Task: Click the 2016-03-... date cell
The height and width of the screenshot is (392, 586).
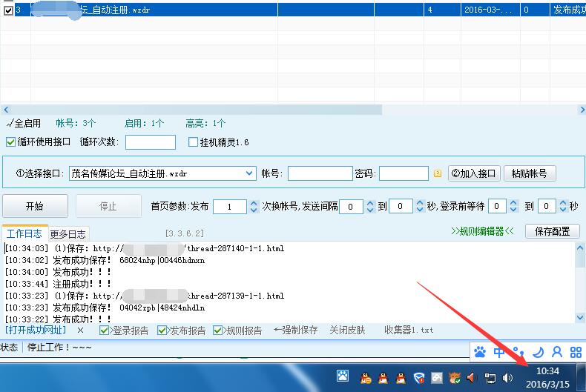Action: [x=490, y=10]
